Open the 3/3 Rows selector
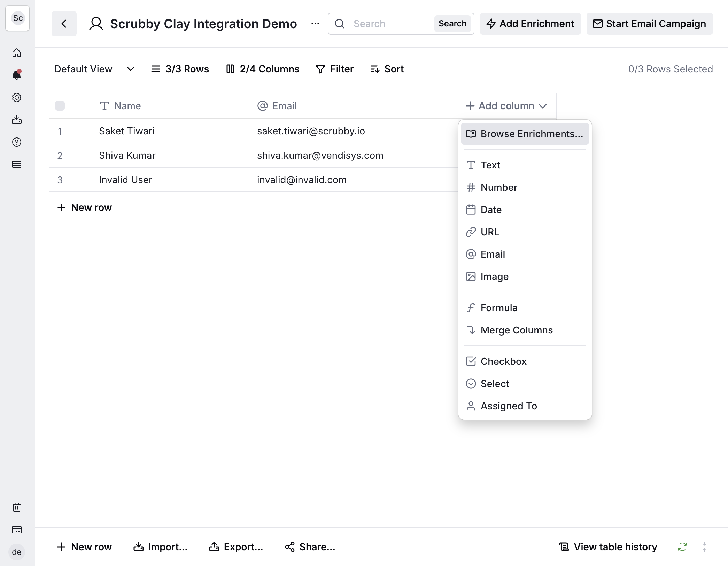 click(x=180, y=69)
